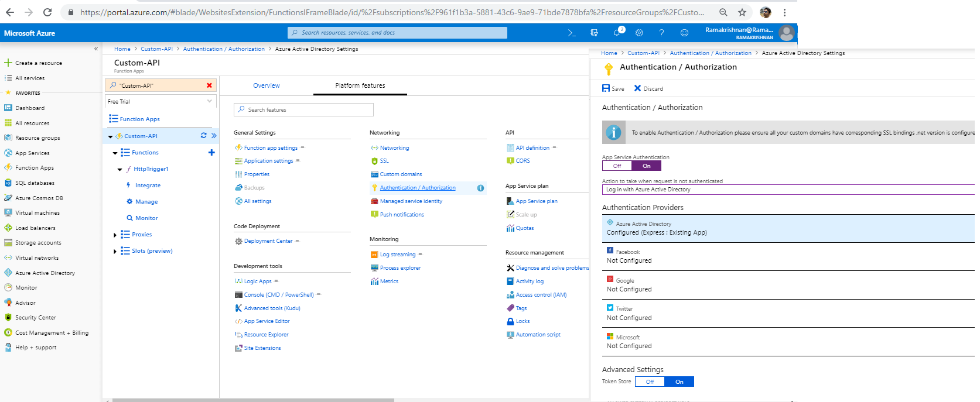
Task: Open Managed service identity link
Action: (411, 201)
